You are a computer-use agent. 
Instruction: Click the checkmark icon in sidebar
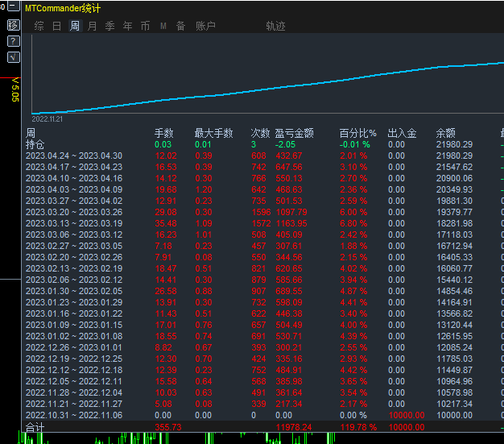click(x=14, y=57)
